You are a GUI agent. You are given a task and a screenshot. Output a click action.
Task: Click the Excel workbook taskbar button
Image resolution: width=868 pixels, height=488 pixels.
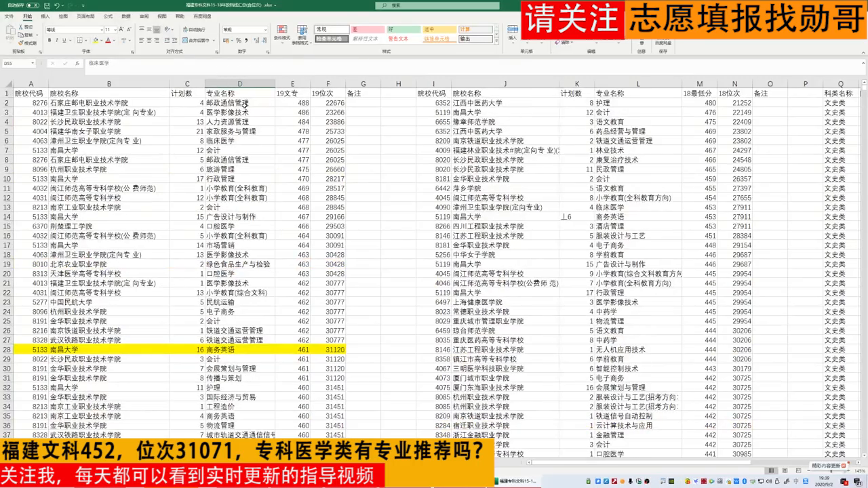coord(517,481)
